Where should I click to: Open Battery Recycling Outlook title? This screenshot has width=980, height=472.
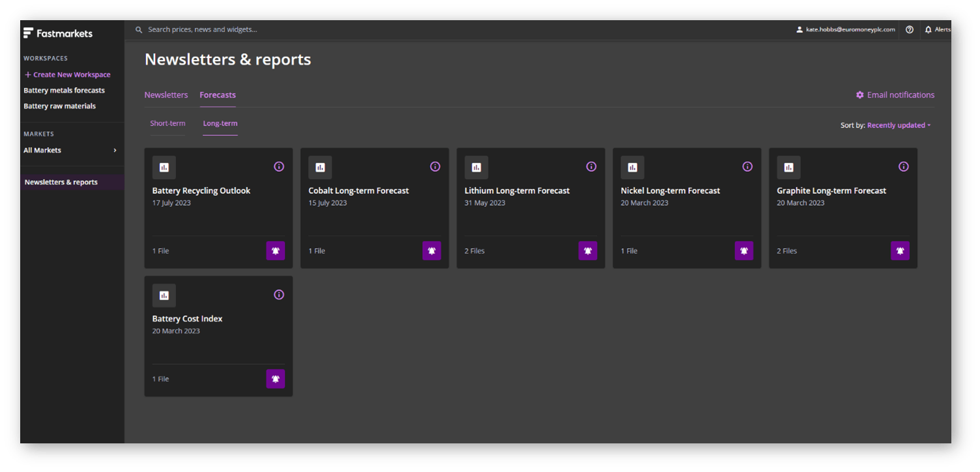(201, 191)
